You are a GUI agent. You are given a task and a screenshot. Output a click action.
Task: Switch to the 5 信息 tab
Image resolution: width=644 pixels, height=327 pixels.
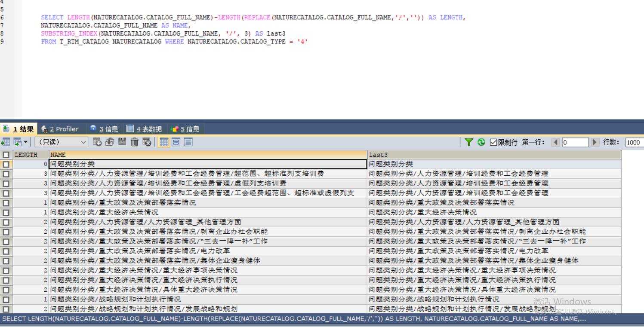click(x=185, y=129)
